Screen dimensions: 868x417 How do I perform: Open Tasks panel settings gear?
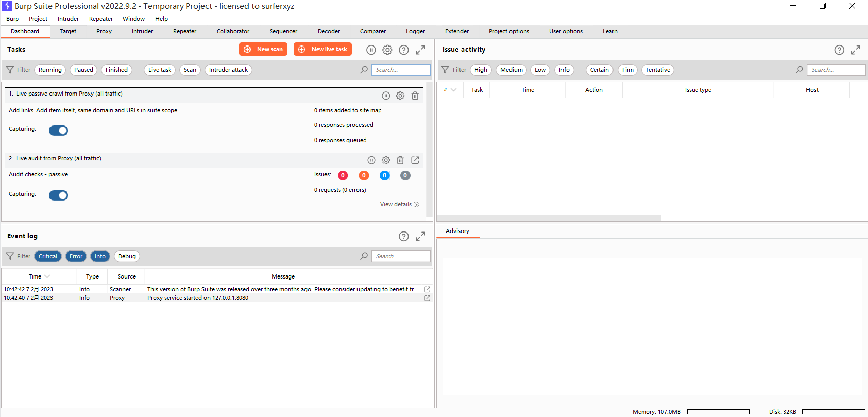point(387,50)
